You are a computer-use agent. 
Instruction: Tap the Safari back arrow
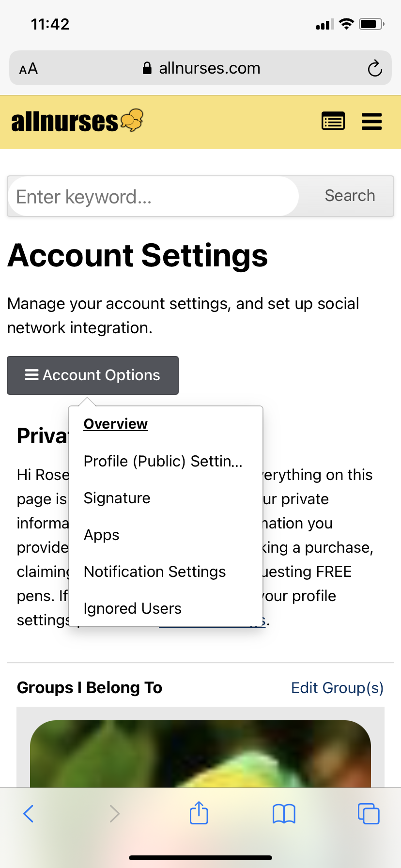(29, 814)
